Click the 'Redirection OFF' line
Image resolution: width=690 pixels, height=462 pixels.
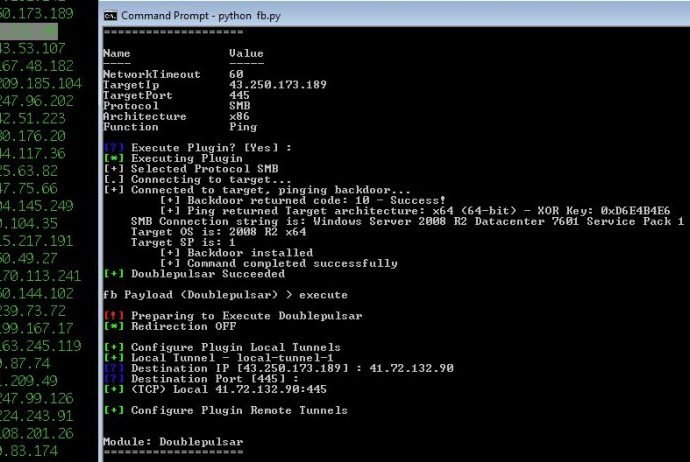point(170,326)
